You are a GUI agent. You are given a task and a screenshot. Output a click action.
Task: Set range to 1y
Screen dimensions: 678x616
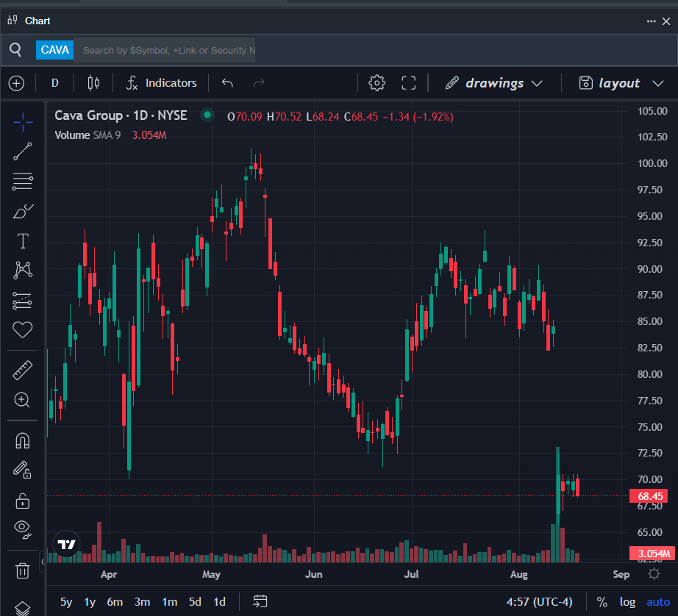point(90,602)
